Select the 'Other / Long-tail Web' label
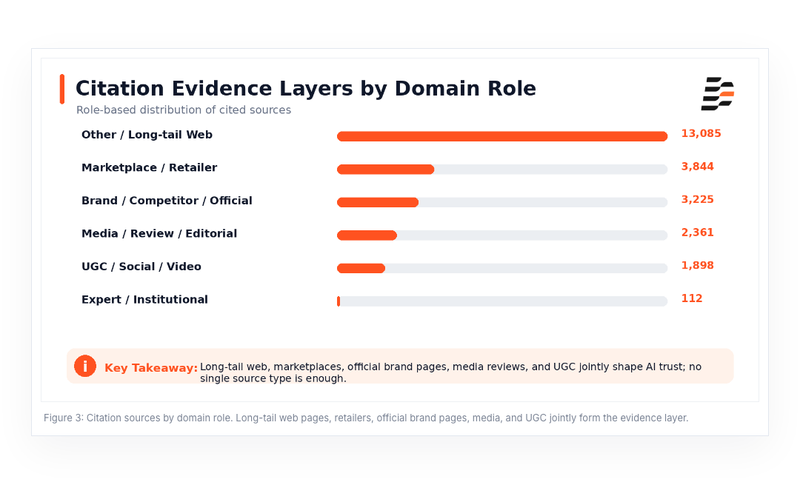800x485 pixels. tap(147, 135)
